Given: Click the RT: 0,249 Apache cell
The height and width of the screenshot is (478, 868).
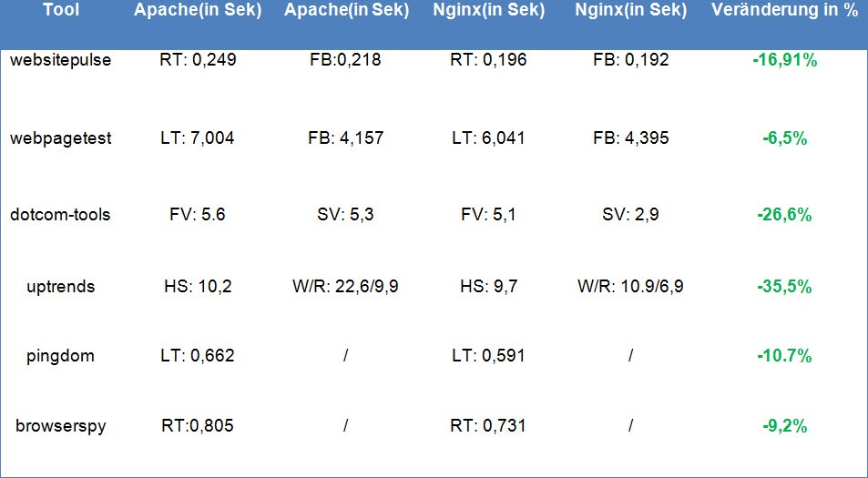Looking at the screenshot, I should [x=198, y=59].
